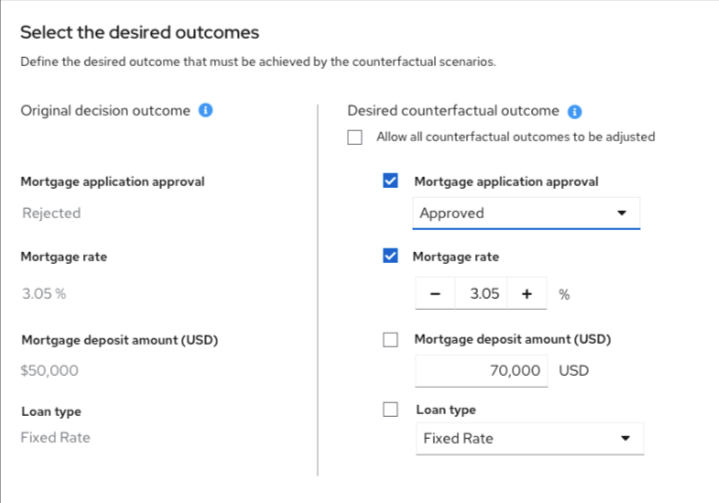Click the Fixed Rate dropdown caret arrow
The height and width of the screenshot is (503, 719).
tap(625, 438)
